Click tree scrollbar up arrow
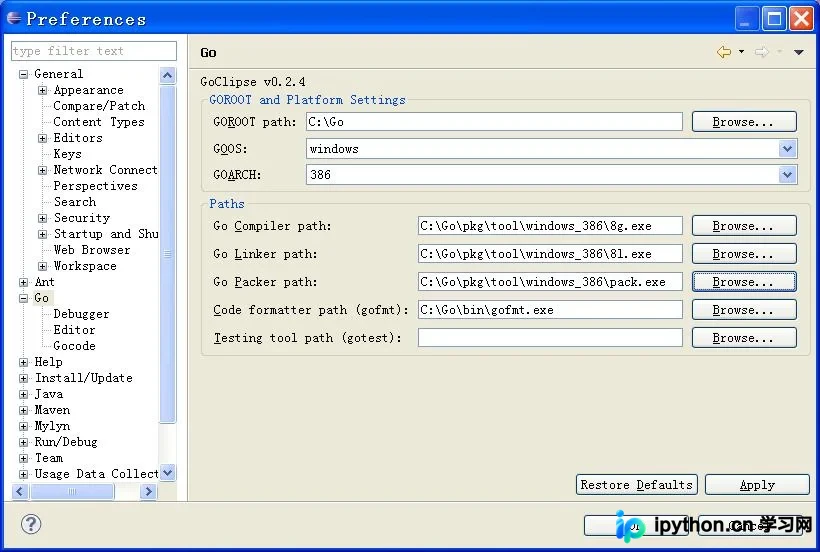 (167, 75)
